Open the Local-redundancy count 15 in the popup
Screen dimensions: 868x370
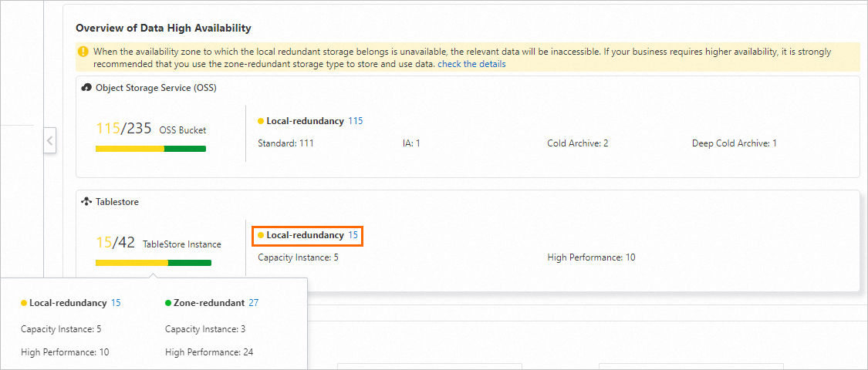click(116, 303)
